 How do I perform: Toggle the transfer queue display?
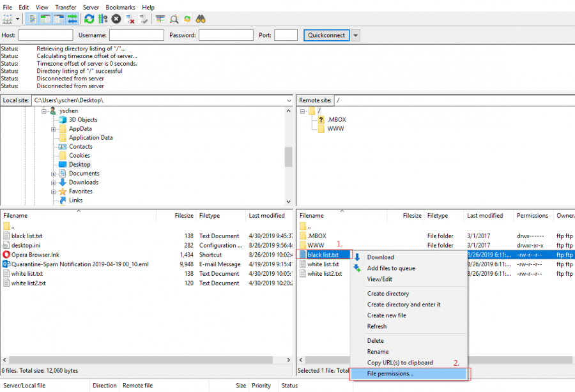tap(72, 19)
